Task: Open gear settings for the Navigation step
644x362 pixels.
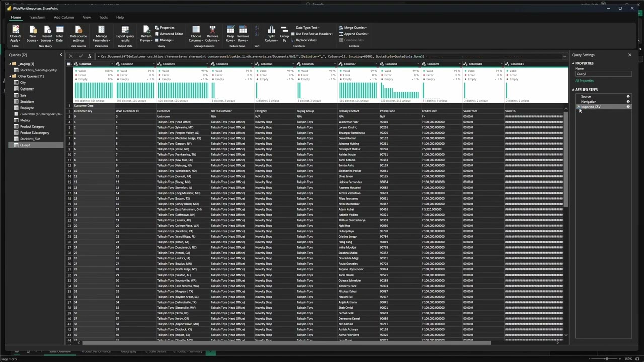Action: point(628,101)
